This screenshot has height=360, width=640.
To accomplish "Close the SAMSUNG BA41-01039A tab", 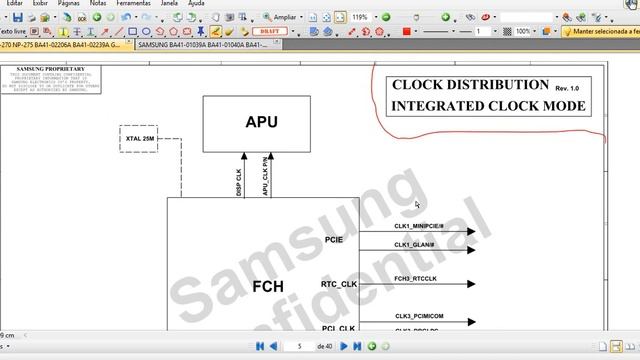I will pyautogui.click(x=276, y=42).
